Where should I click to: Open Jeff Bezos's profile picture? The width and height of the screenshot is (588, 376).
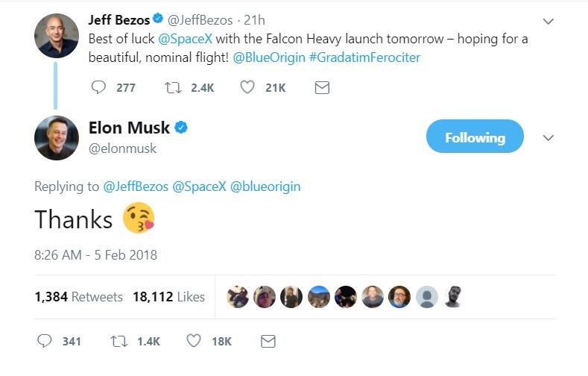click(x=56, y=34)
